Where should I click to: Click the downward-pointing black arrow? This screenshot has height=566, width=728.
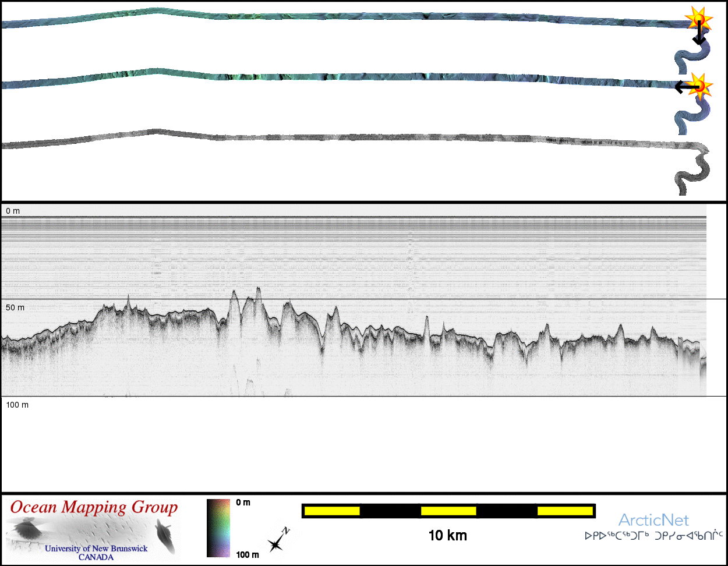click(699, 35)
